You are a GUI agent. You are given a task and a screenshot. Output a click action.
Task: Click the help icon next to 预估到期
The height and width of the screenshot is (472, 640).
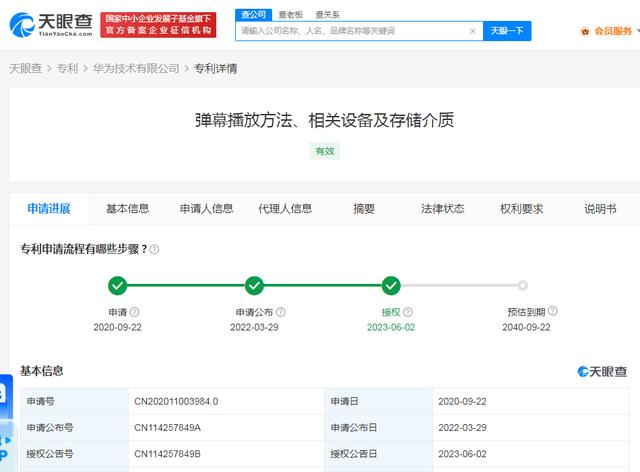pos(553,311)
